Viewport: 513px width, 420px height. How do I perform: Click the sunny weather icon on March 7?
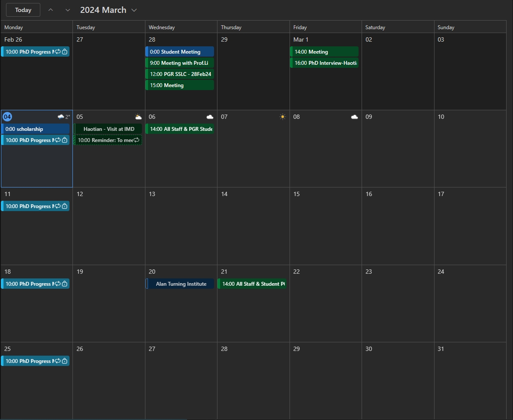tap(282, 116)
